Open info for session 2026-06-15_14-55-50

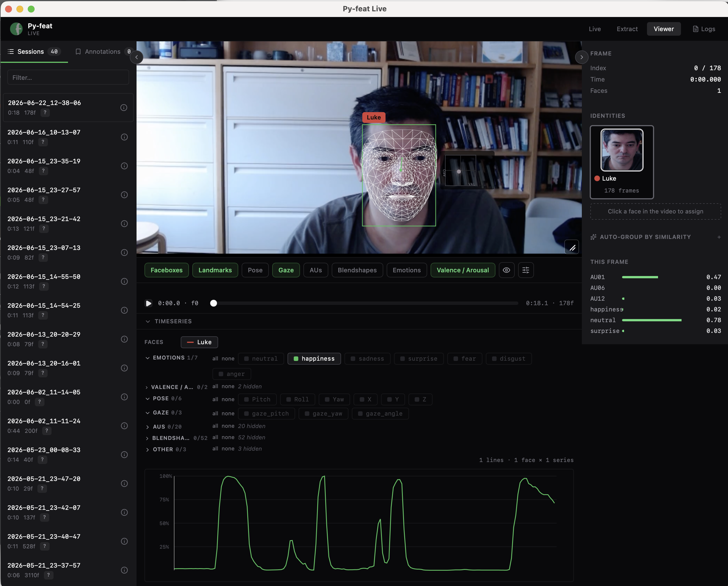[x=124, y=281]
